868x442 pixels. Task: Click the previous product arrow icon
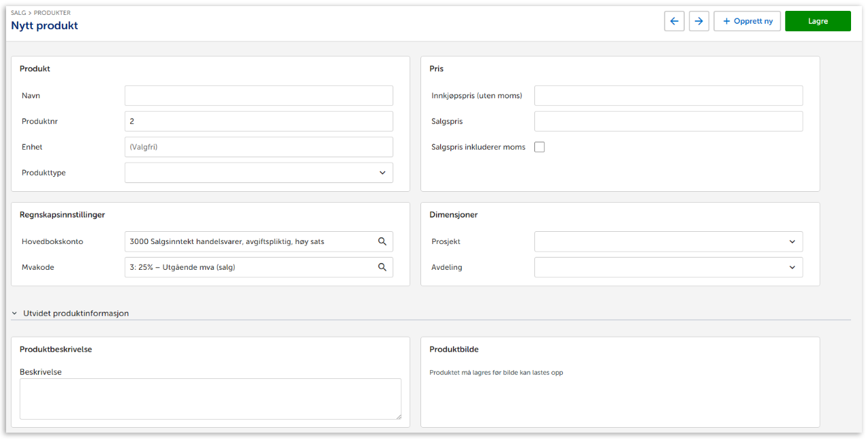tap(674, 21)
